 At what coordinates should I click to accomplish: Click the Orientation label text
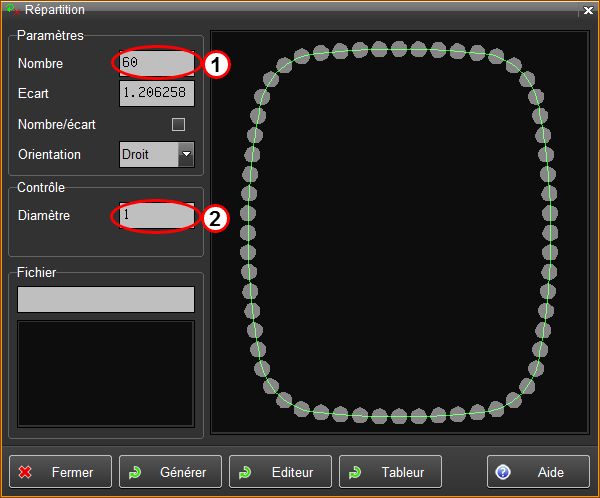point(50,155)
